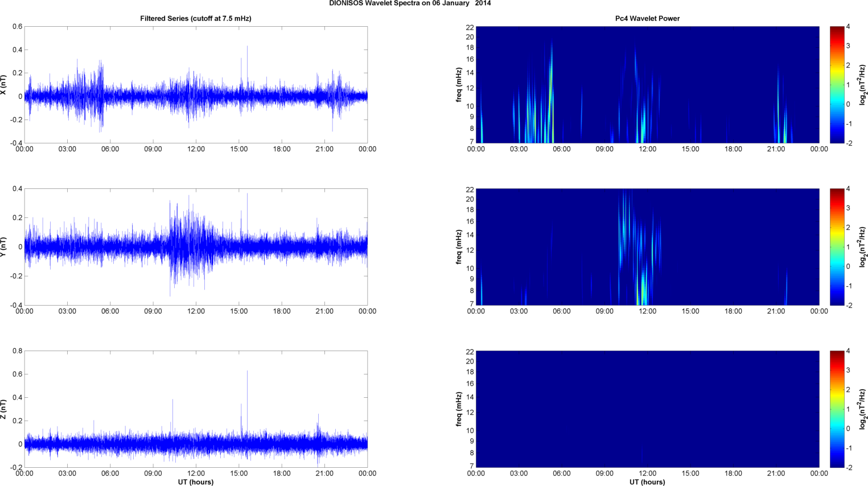
Task: Select the 'Y (nT)' axis label
Action: (3, 247)
